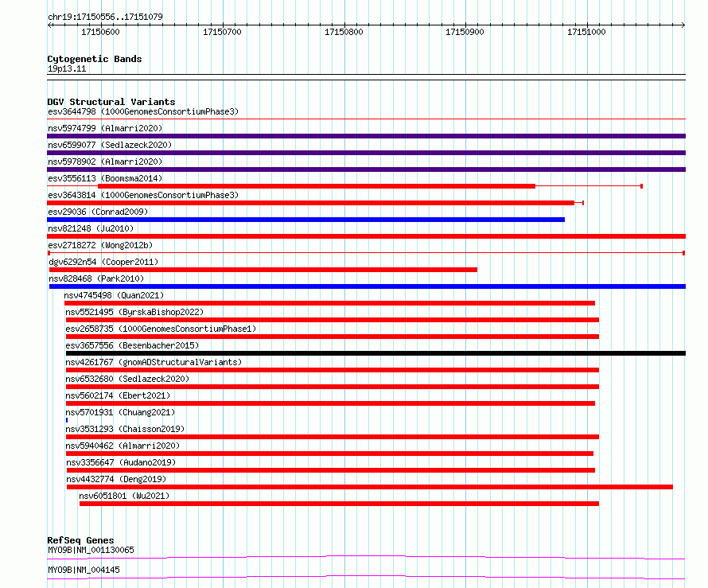Click the dgv6292n54 (Cooper2011) red bar
The height and width of the screenshot is (588, 708).
[263, 270]
